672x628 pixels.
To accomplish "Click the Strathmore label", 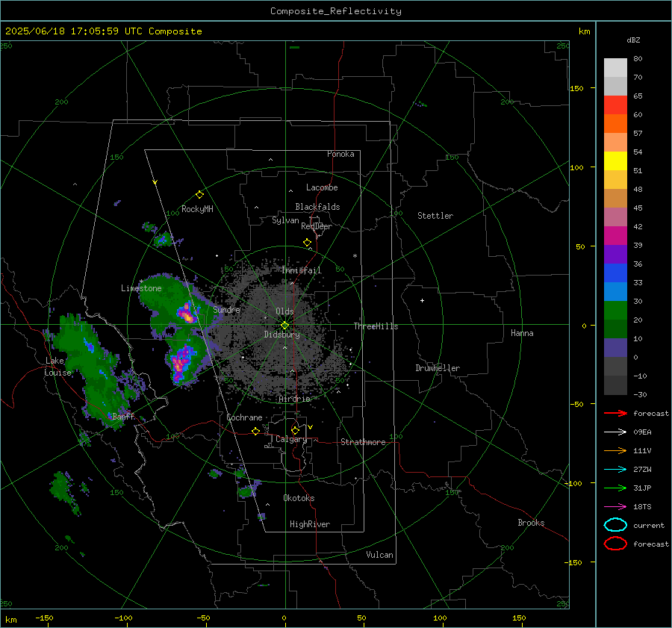I will [x=363, y=442].
